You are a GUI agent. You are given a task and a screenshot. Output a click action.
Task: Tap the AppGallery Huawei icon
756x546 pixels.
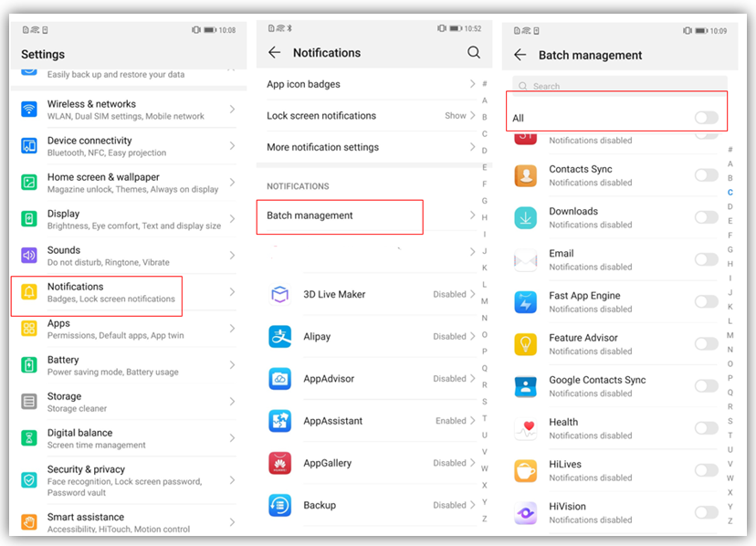point(279,463)
